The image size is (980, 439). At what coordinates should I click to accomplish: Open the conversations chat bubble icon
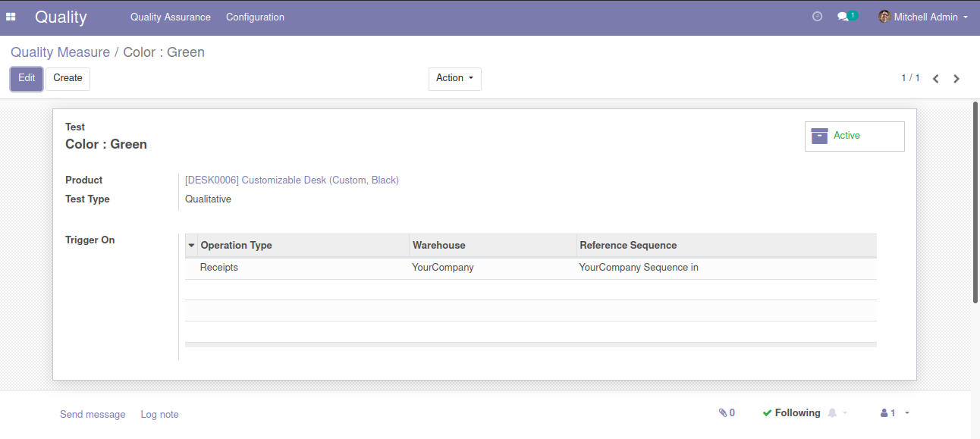pos(843,17)
